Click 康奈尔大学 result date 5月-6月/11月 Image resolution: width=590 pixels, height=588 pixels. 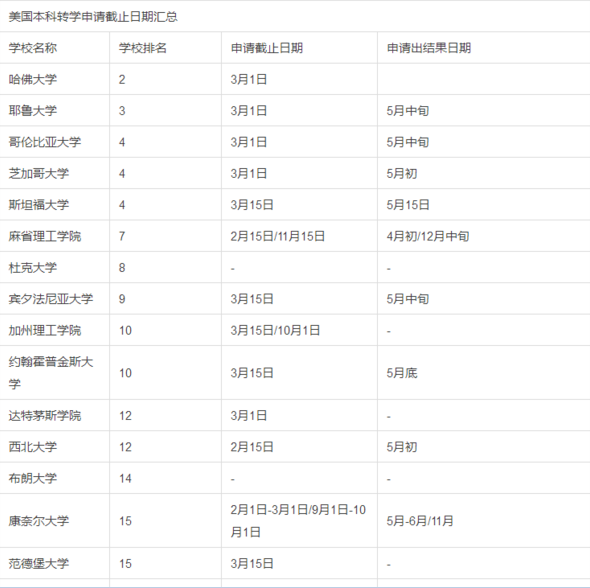[420, 521]
